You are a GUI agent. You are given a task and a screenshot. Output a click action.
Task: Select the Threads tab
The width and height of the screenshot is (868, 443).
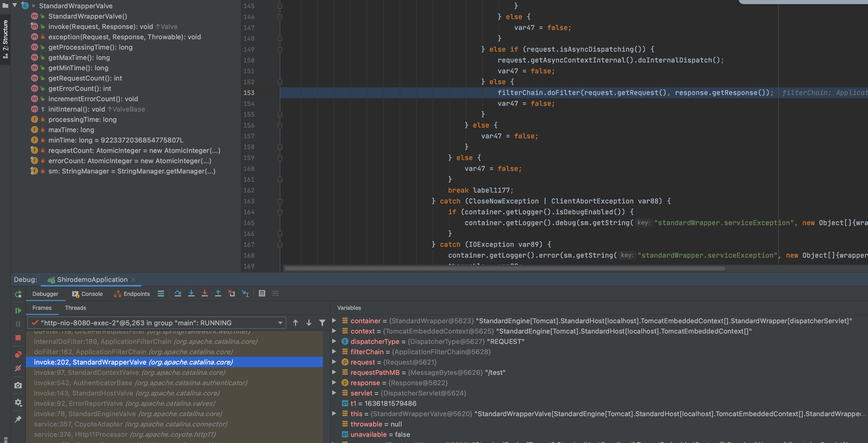pyautogui.click(x=76, y=308)
